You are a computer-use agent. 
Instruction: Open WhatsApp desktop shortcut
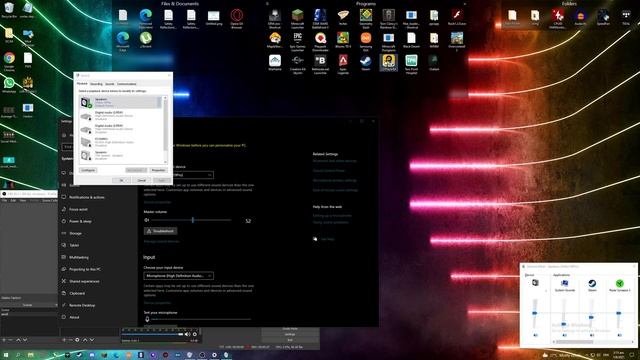pyautogui.click(x=9, y=85)
